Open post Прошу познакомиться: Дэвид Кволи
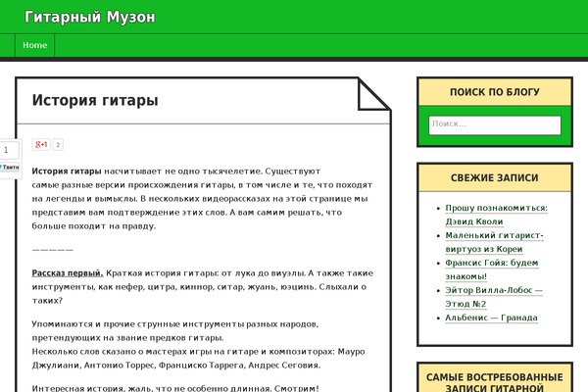Viewport: 588px width, 392px height. click(x=496, y=215)
